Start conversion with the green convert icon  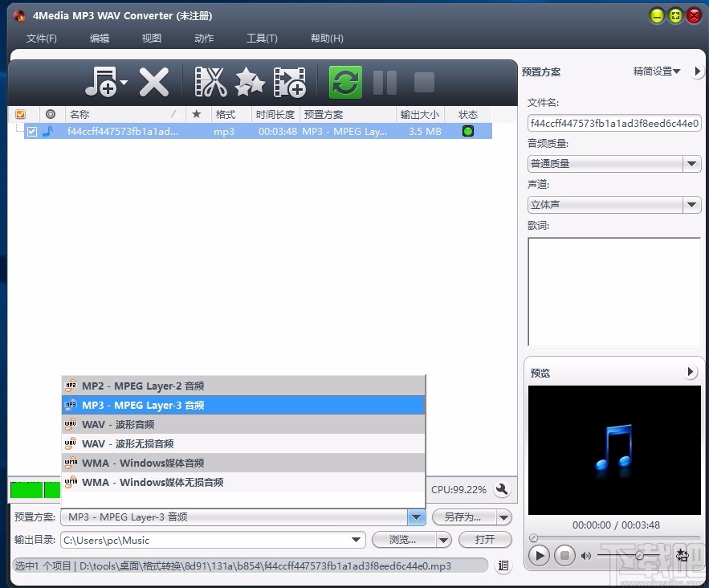(x=344, y=81)
